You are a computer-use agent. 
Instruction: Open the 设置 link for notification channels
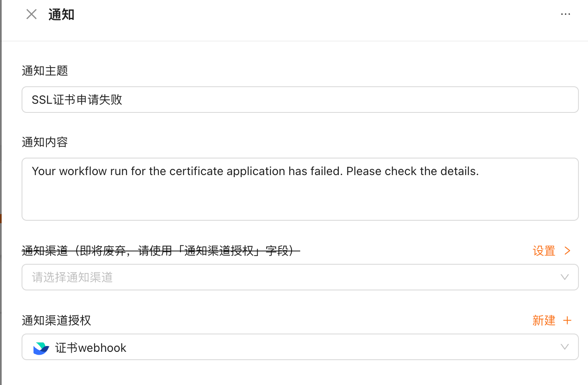(x=544, y=251)
